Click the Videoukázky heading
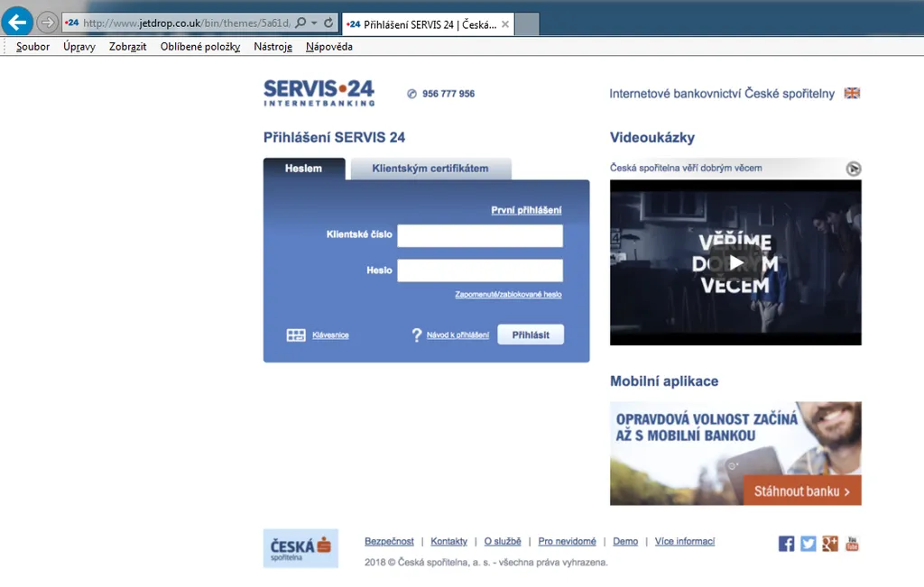 pyautogui.click(x=652, y=138)
